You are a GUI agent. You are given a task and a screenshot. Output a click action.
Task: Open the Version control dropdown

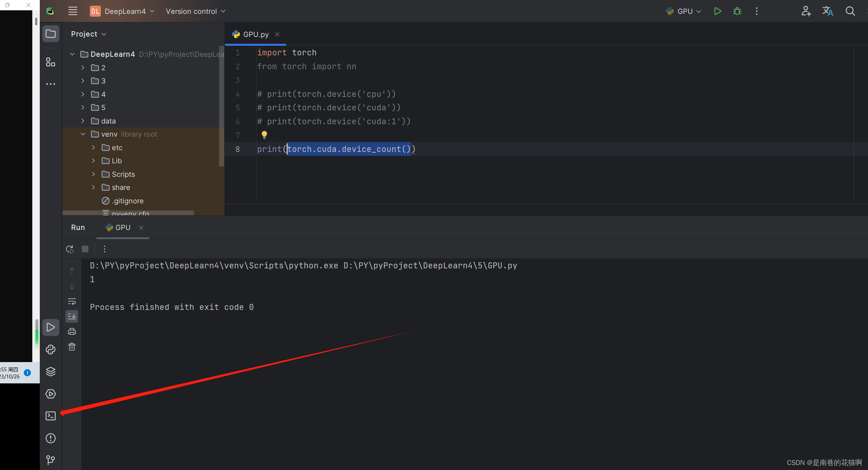point(196,11)
